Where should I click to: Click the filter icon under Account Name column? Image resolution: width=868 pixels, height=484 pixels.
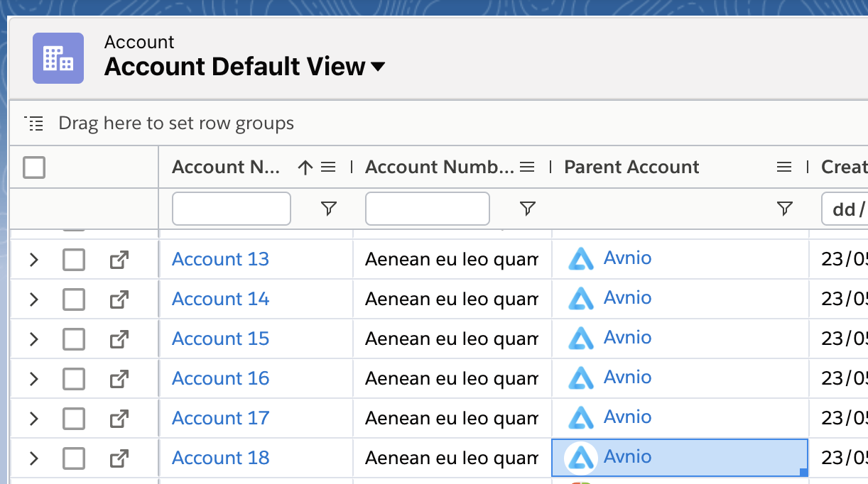click(x=328, y=209)
